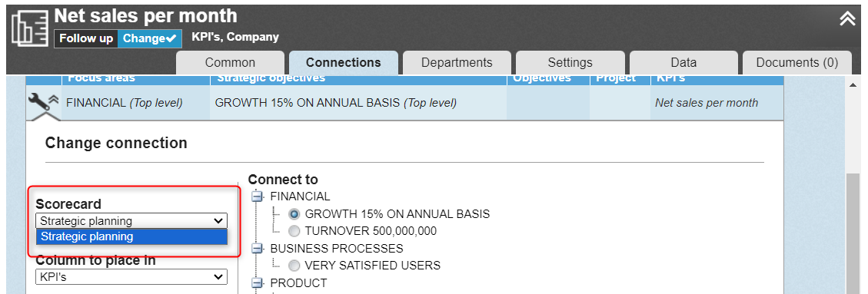The height and width of the screenshot is (294, 868).
Task: Collapse the BUSINESS PROCESSES tree node
Action: (257, 248)
